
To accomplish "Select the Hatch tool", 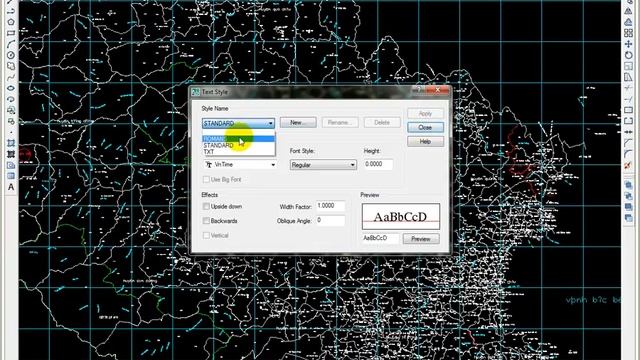I will (x=11, y=143).
